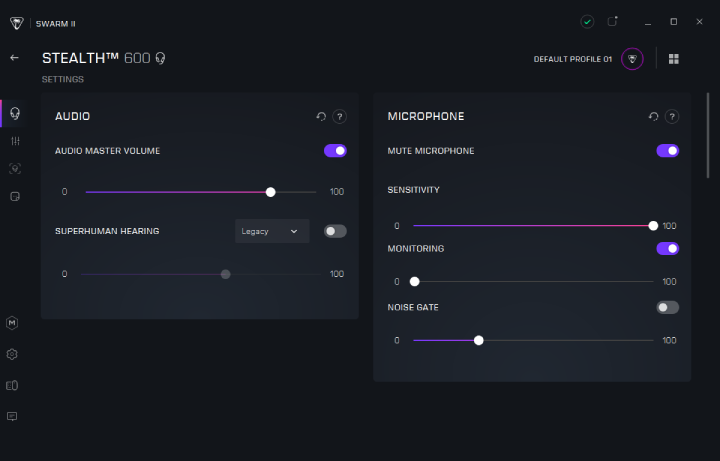Click the Audio Master Volume slider handle
Viewport: 720px width, 461px height.
coord(271,192)
